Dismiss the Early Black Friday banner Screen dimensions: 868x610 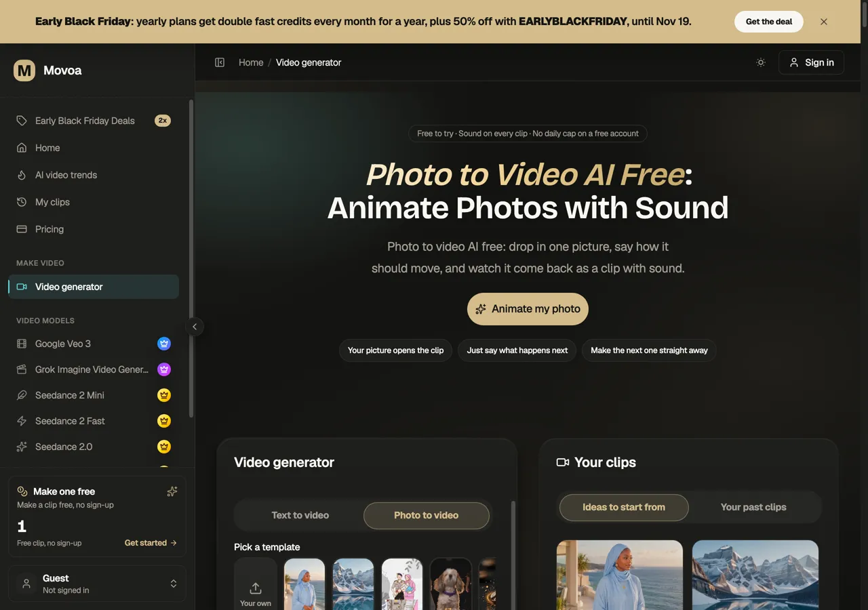[x=824, y=22]
